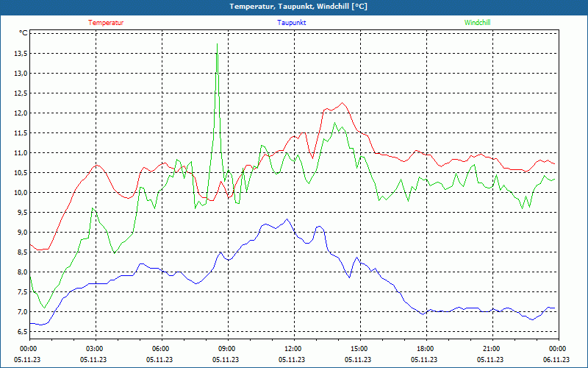Click the chart title Temperatur, Taupunkt, Windchill
588x368 pixels.
(x=298, y=7)
